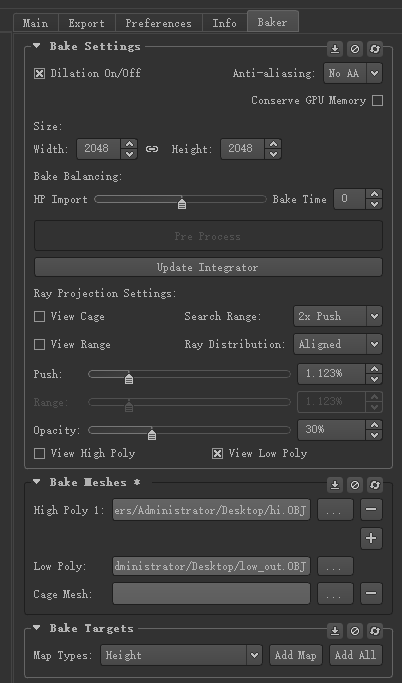402x683 pixels.
Task: Enable View Cage checkbox
Action: pos(39,317)
